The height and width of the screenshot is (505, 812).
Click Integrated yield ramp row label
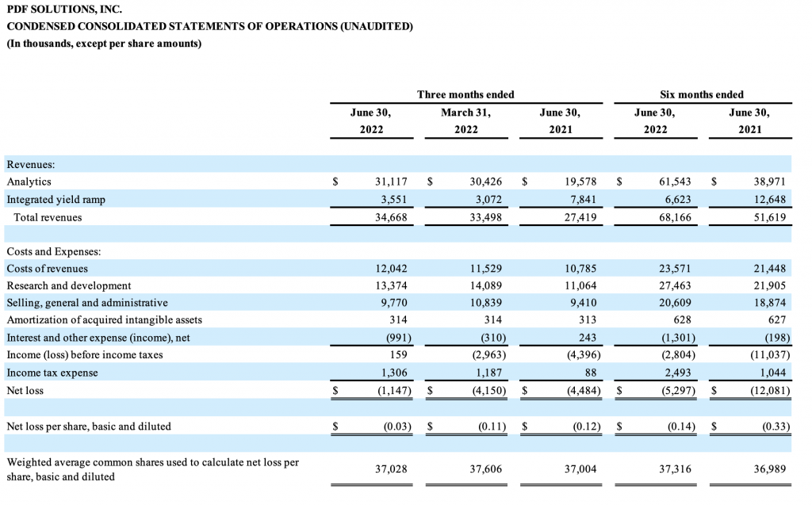[56, 200]
